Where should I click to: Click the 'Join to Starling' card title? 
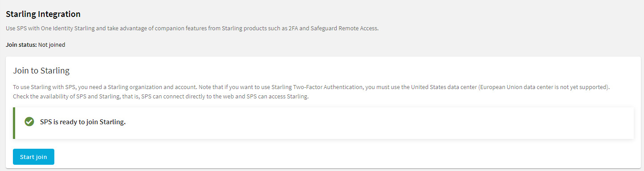click(x=41, y=71)
